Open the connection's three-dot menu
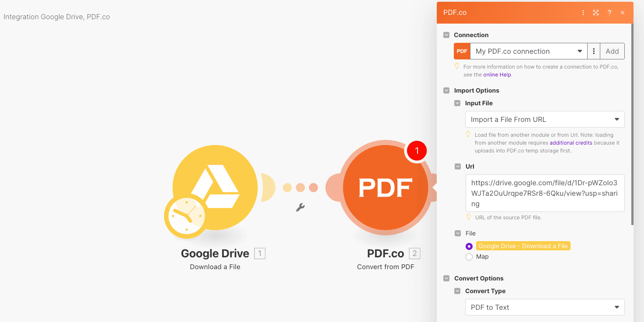The width and height of the screenshot is (644, 322). (x=593, y=51)
